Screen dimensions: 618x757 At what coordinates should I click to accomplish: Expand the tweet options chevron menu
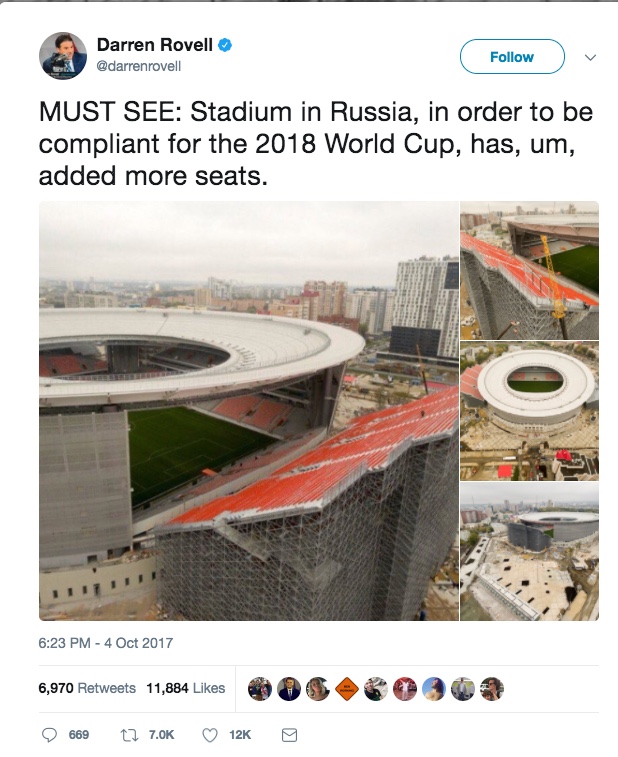(x=589, y=57)
